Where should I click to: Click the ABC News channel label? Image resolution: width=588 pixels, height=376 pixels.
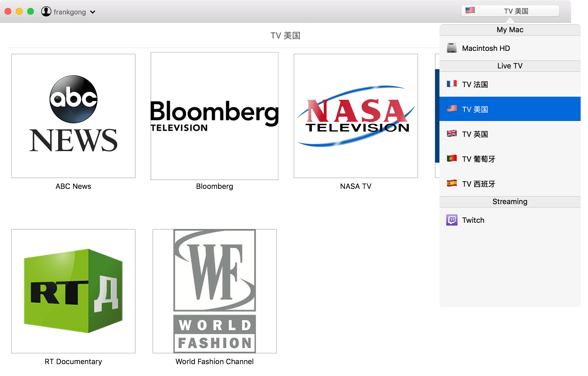coord(73,186)
